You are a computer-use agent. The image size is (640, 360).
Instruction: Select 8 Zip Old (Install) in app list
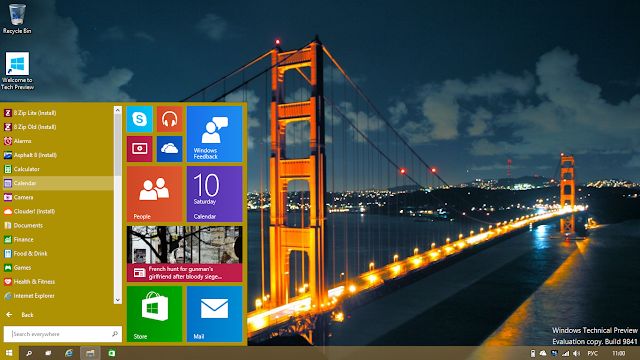coord(57,127)
